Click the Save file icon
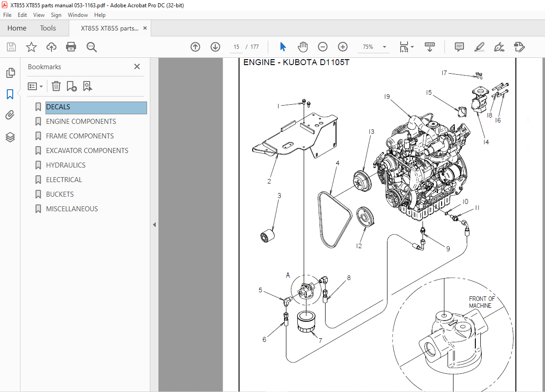 click(x=11, y=47)
